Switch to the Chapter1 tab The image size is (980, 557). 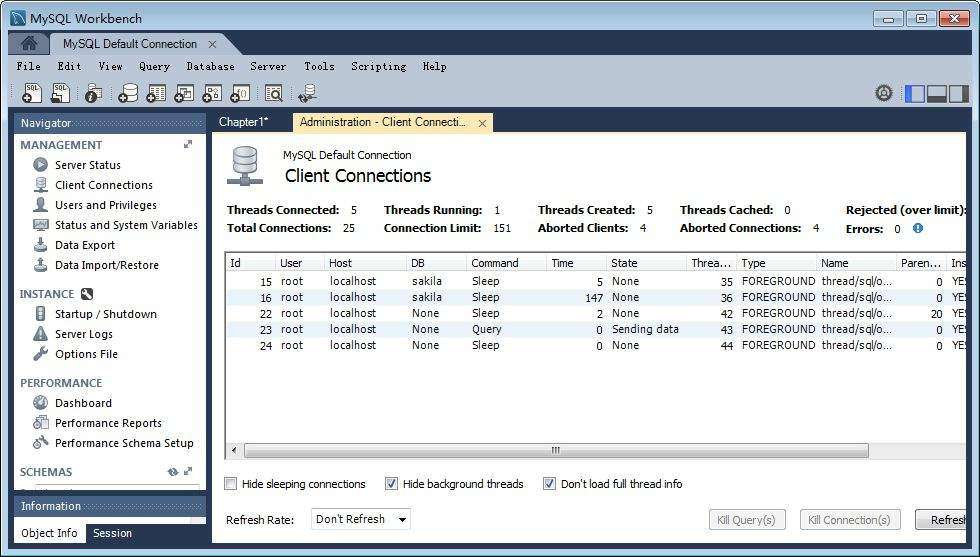tap(244, 122)
